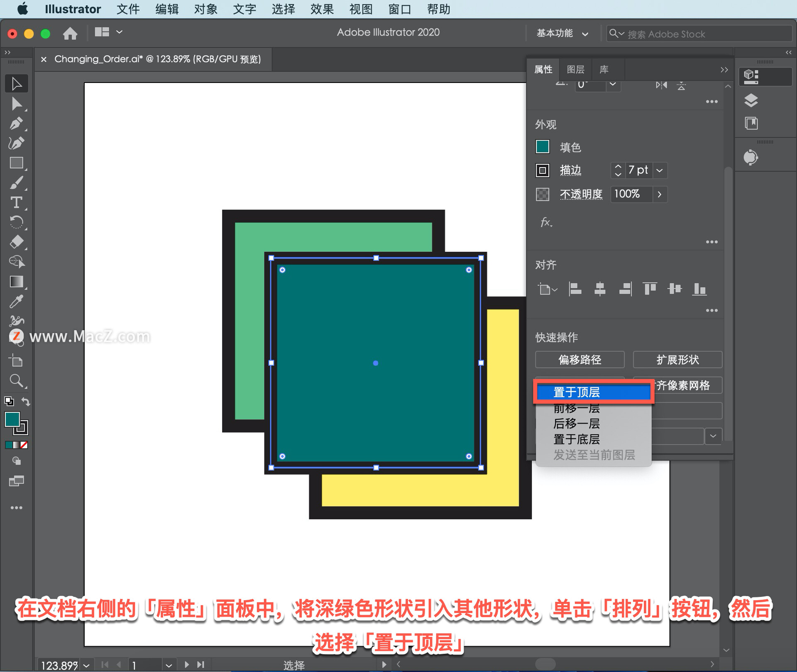Select the Zoom tool magnifier
Image resolution: width=797 pixels, height=672 pixels.
click(x=17, y=380)
